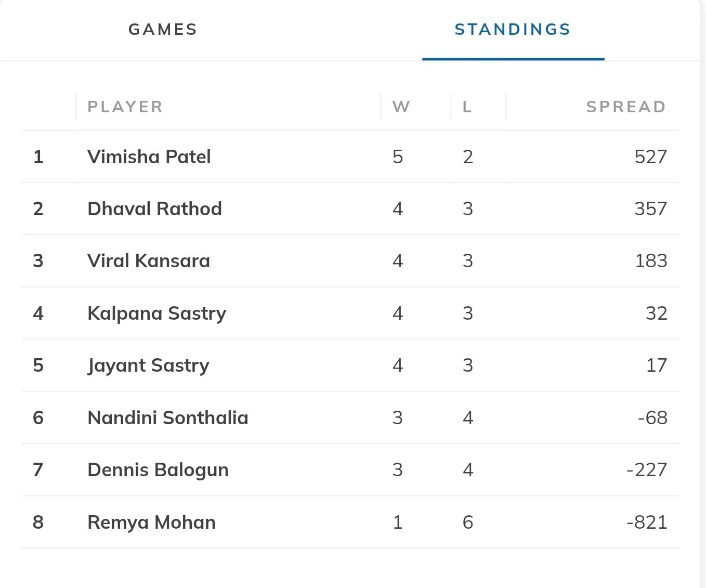
Task: Select Viral Kansara in standings
Action: (x=149, y=260)
